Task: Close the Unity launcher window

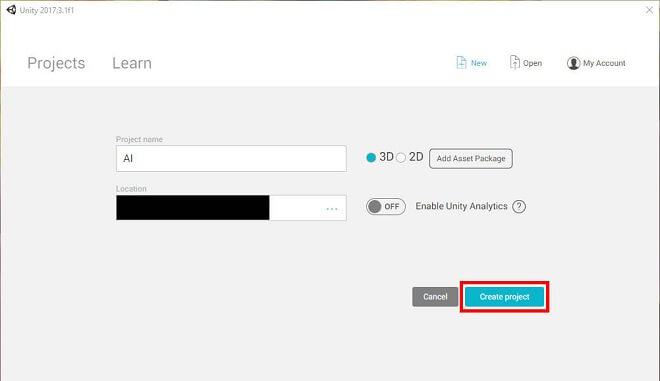Action: (x=649, y=10)
